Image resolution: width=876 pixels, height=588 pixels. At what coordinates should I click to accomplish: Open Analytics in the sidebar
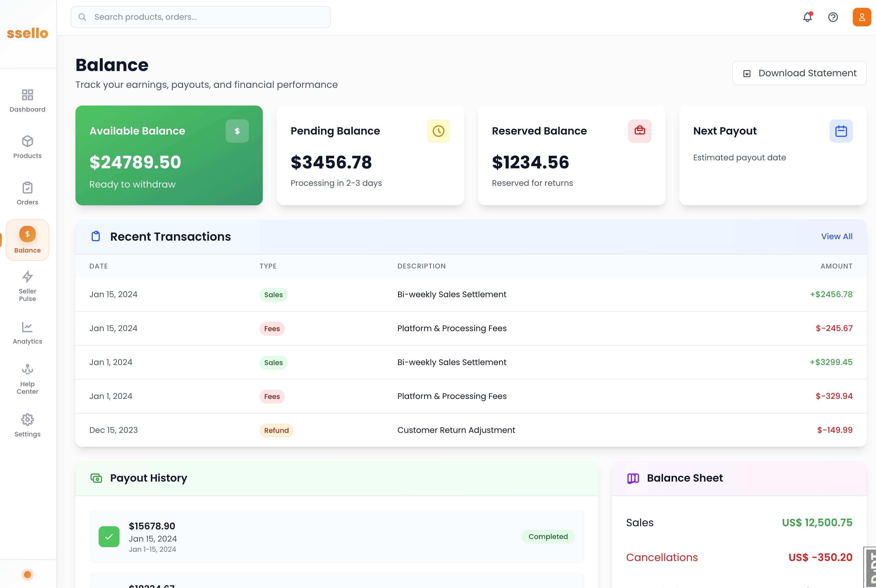(x=27, y=333)
